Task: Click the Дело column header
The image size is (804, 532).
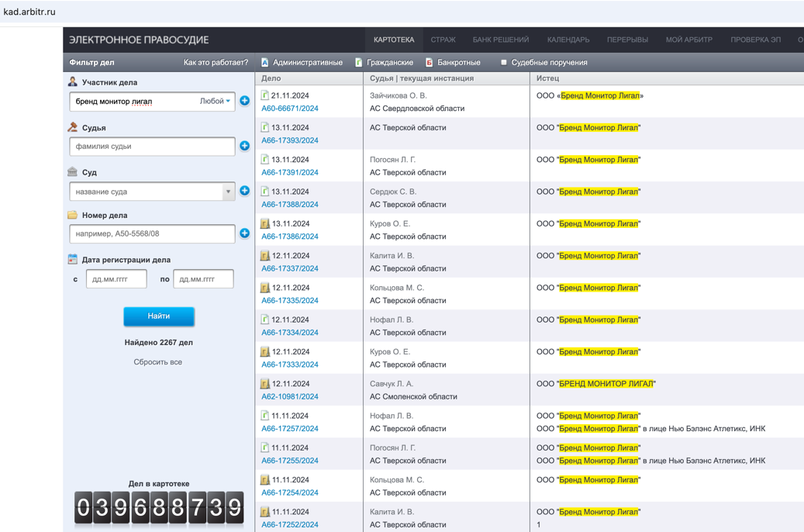Action: click(x=271, y=78)
